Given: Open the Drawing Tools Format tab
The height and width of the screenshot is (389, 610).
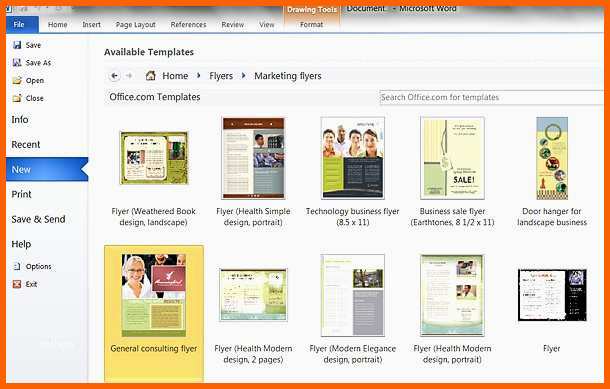Looking at the screenshot, I should click(311, 25).
